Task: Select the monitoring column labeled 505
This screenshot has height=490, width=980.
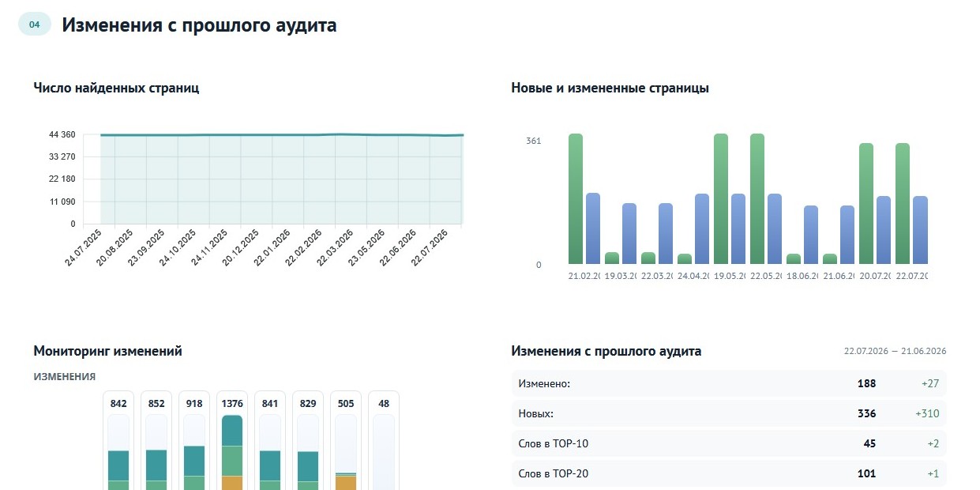Action: (346, 440)
